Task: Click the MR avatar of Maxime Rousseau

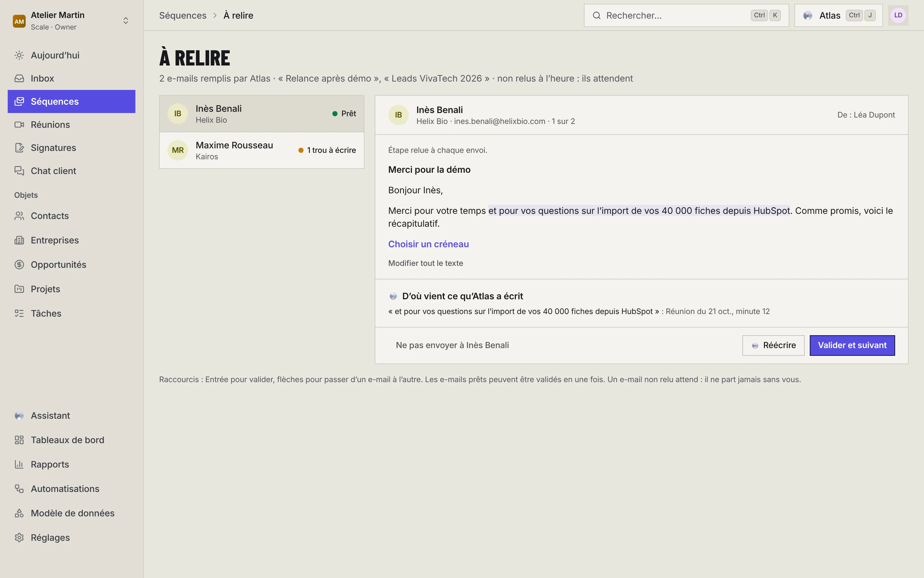Action: [x=177, y=150]
